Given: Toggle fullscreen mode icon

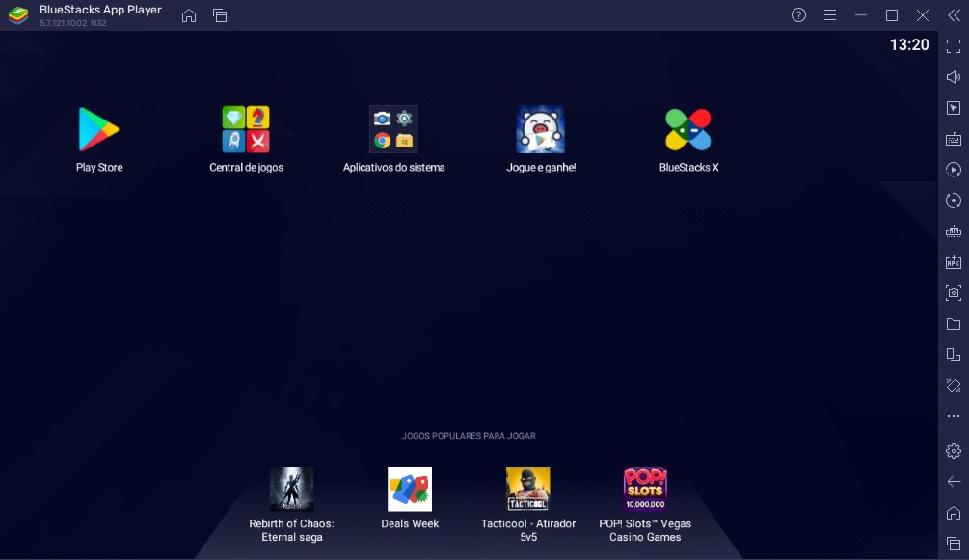Looking at the screenshot, I should (x=954, y=46).
